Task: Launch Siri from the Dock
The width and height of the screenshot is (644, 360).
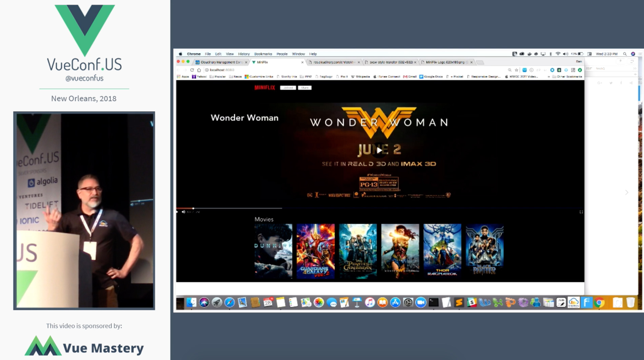Action: click(x=204, y=302)
